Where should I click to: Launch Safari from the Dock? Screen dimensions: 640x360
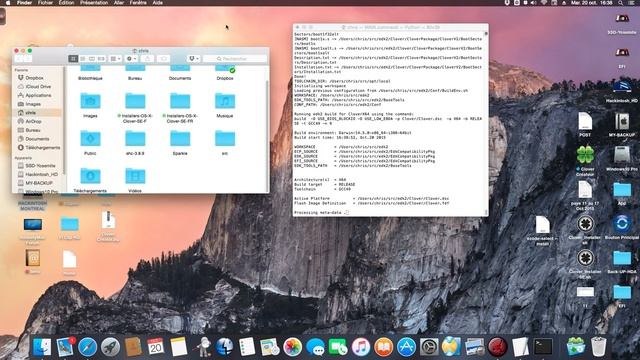coord(88,347)
